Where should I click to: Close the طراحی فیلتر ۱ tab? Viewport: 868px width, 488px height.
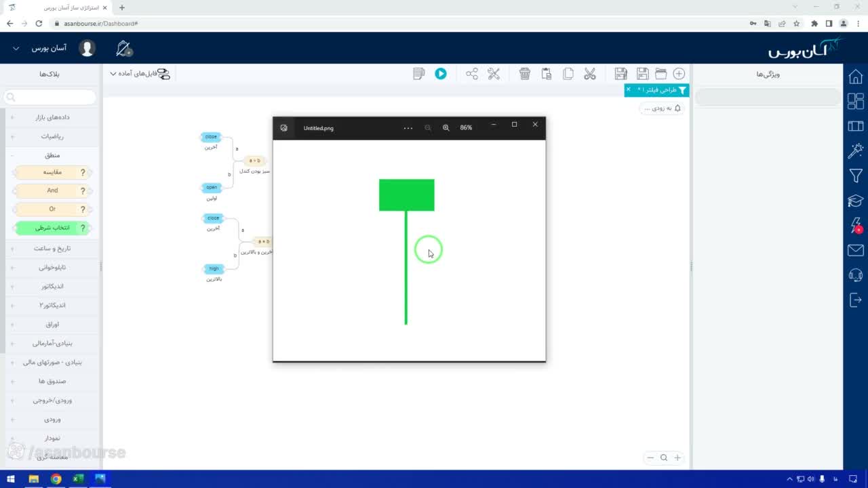[x=628, y=89]
